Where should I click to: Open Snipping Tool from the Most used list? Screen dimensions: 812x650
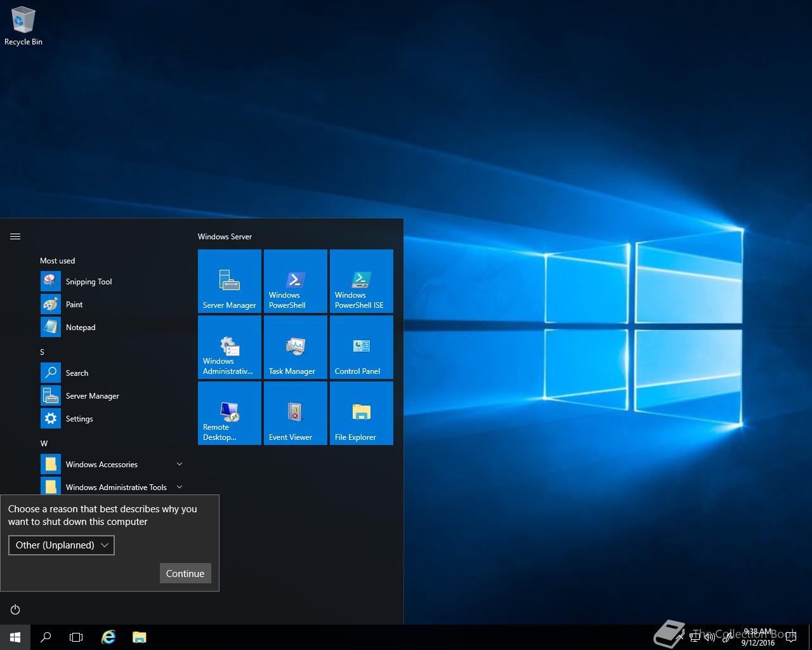[113, 282]
